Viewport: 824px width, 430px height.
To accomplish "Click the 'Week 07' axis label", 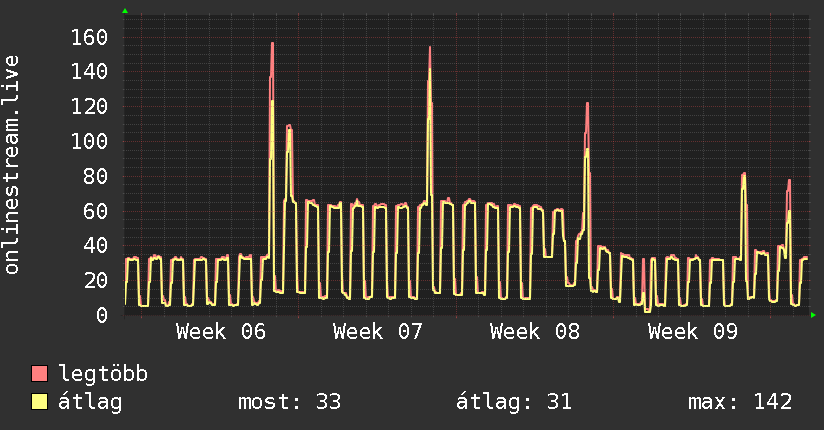I will pyautogui.click(x=377, y=332).
